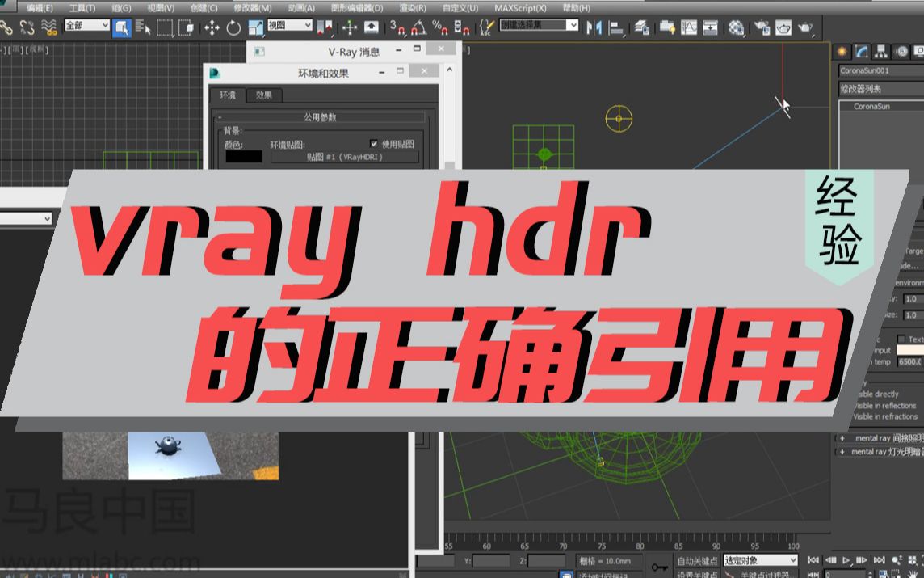Click the 贴图 #1 (VRayHDRI) environment map button

pyautogui.click(x=345, y=156)
